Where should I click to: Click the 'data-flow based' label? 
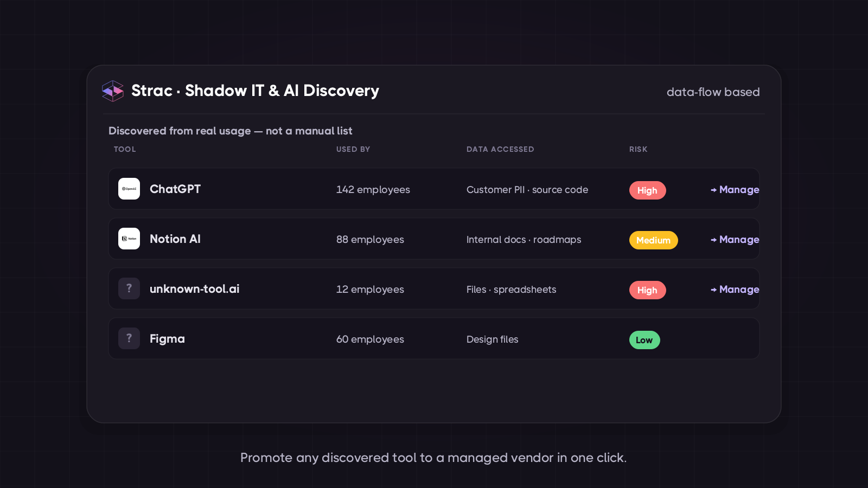pyautogui.click(x=713, y=92)
